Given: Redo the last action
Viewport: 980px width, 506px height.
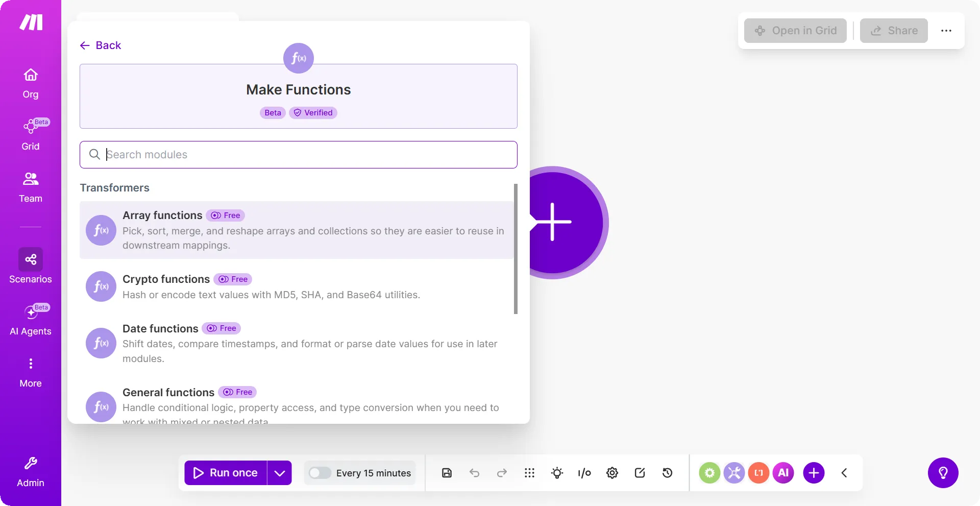Looking at the screenshot, I should pos(502,473).
